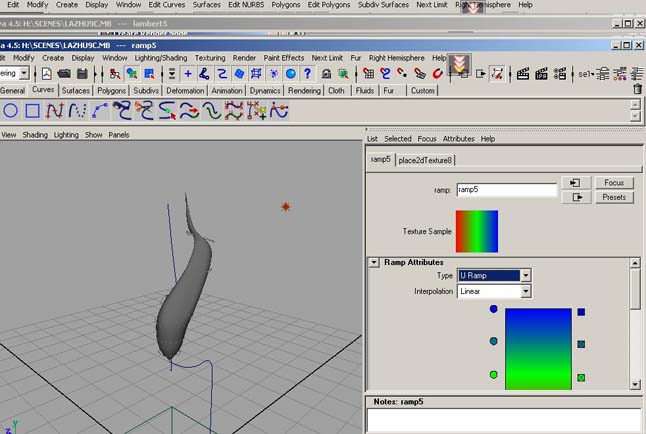The height and width of the screenshot is (434, 646).
Task: Toggle select by component type mode
Action: click(x=149, y=74)
